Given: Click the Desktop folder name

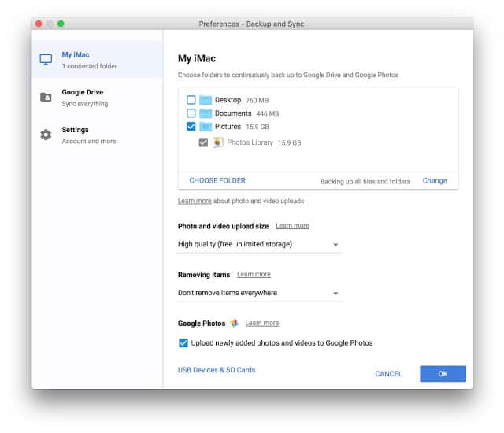Looking at the screenshot, I should [x=228, y=100].
